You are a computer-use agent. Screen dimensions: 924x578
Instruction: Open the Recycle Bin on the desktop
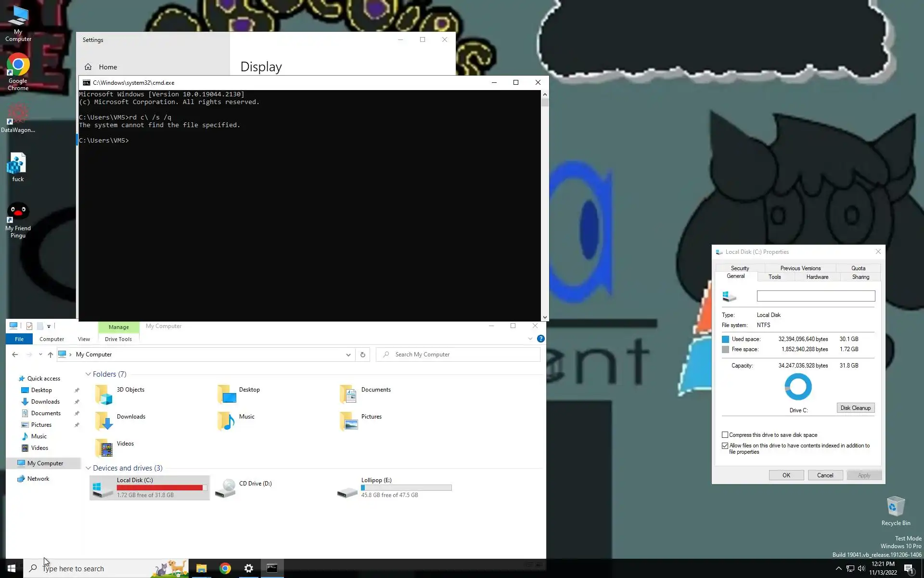pyautogui.click(x=895, y=507)
